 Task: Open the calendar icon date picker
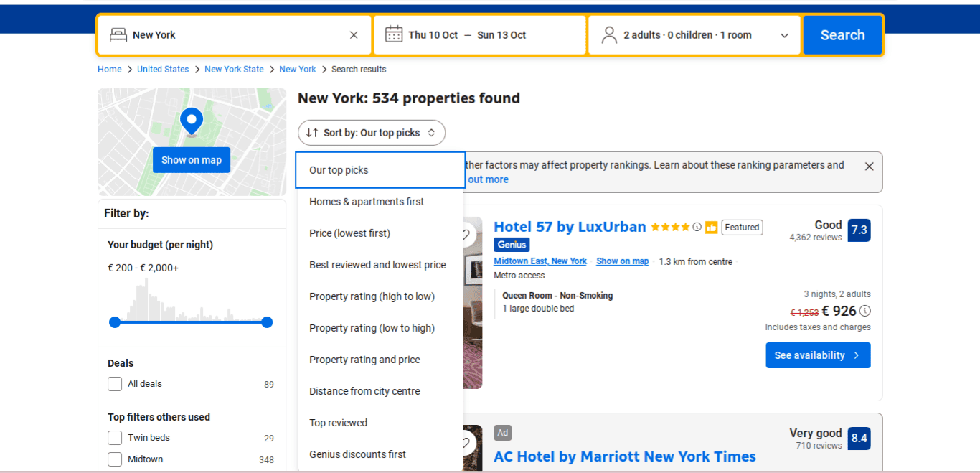(394, 34)
